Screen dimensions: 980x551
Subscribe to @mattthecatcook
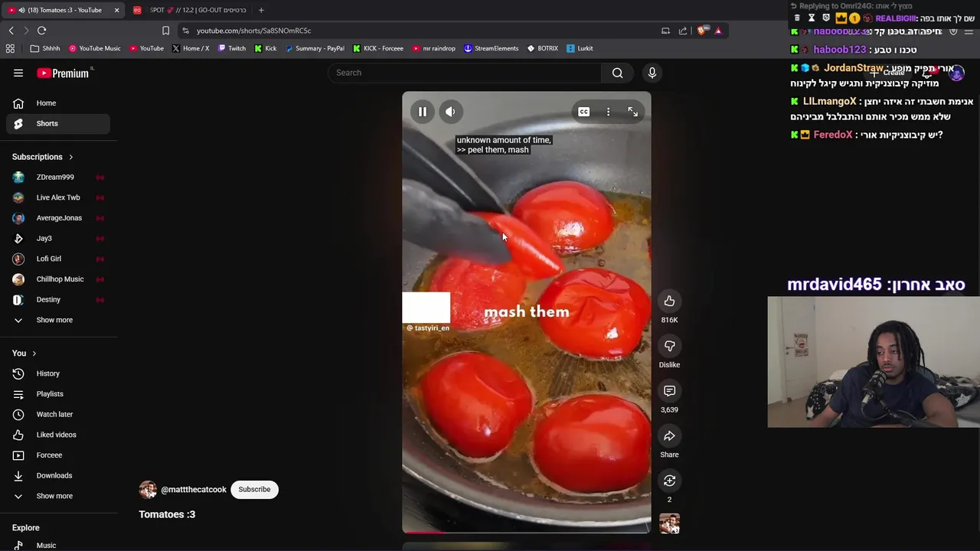254,489
